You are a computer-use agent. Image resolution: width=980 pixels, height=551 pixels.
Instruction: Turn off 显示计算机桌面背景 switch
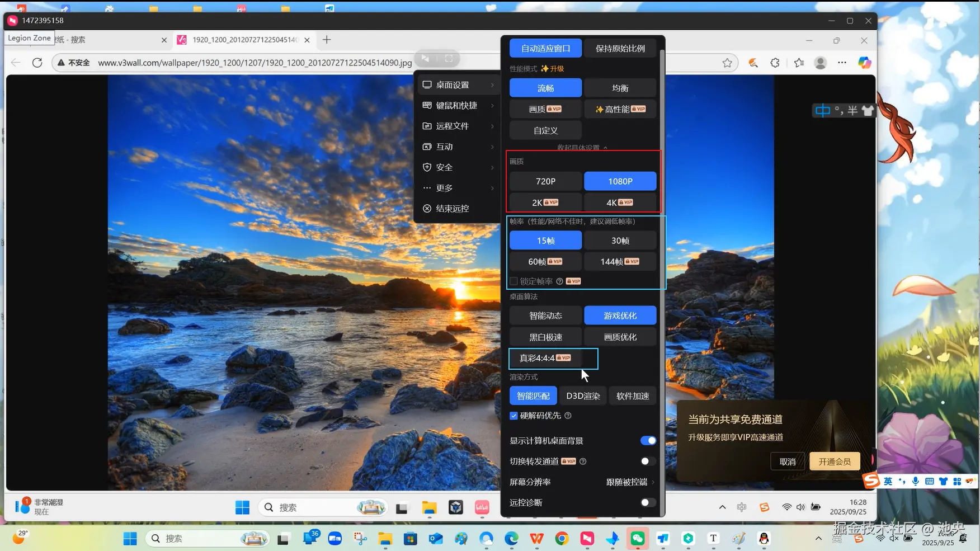(648, 441)
